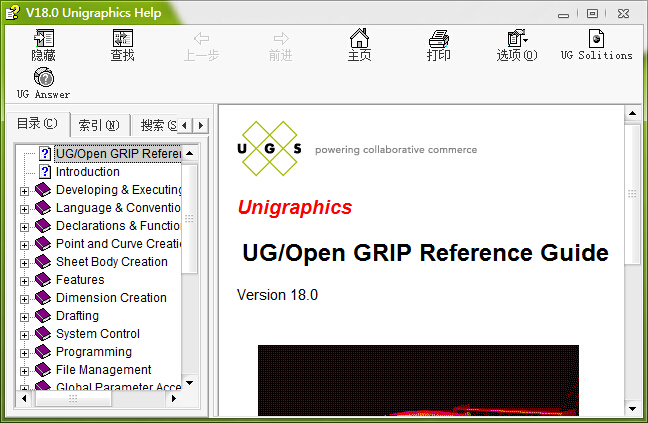Expand the Developing & Executing node
Screen dimensions: 648x423
(x=24, y=191)
